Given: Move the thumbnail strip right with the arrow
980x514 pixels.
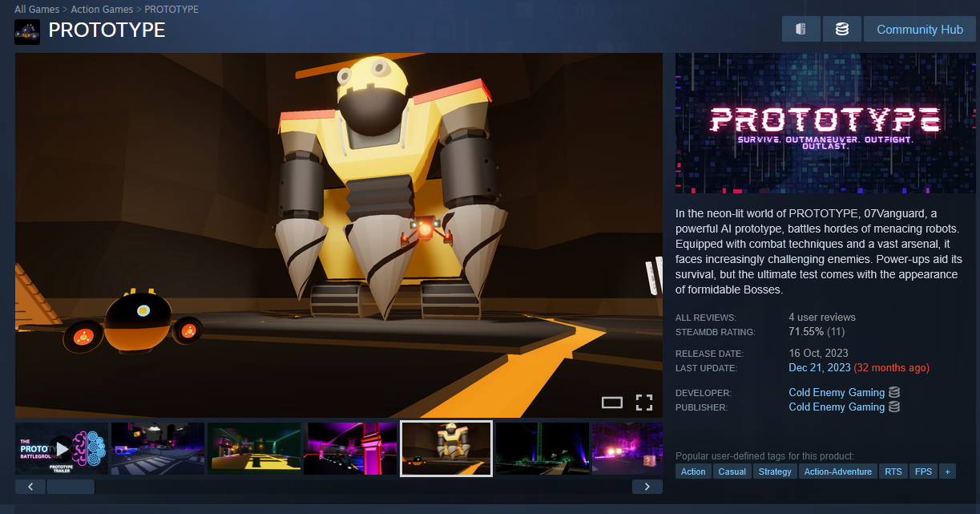Looking at the screenshot, I should [647, 487].
